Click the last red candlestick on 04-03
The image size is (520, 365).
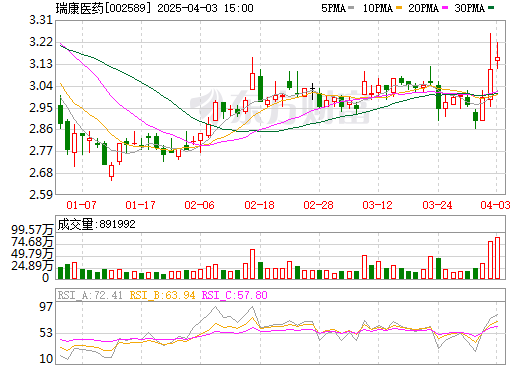[x=497, y=59]
